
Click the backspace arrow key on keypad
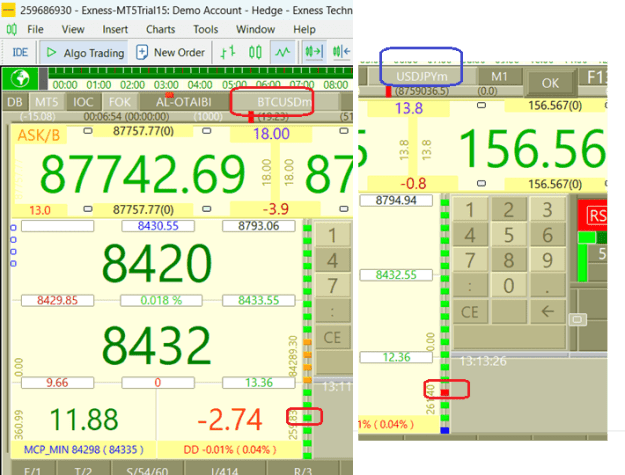548,311
